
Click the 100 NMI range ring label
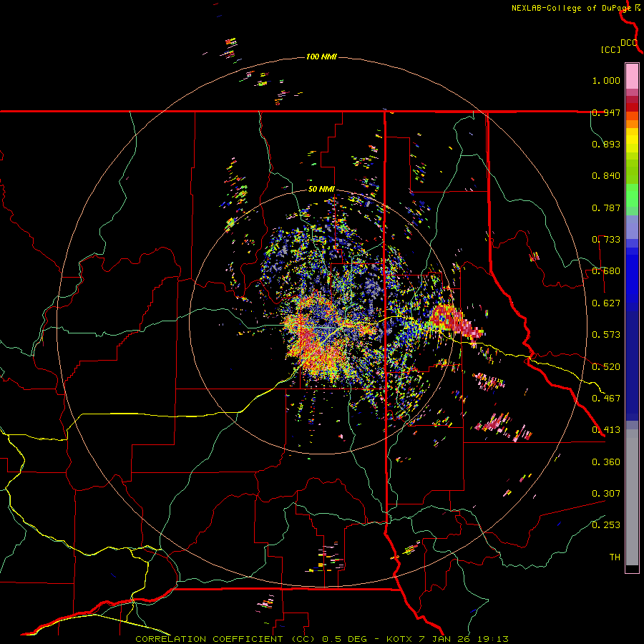[x=321, y=57]
